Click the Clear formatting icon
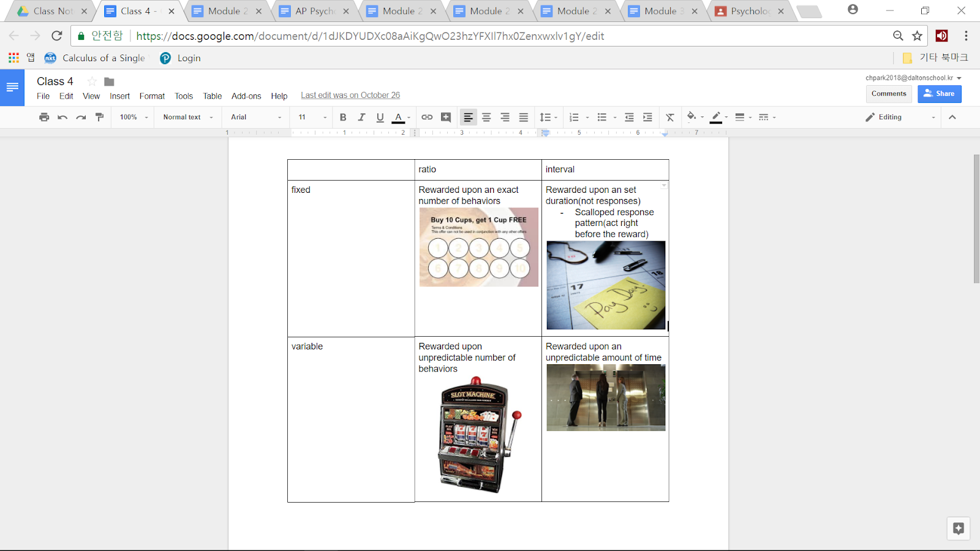Image resolution: width=980 pixels, height=551 pixels. 670,117
